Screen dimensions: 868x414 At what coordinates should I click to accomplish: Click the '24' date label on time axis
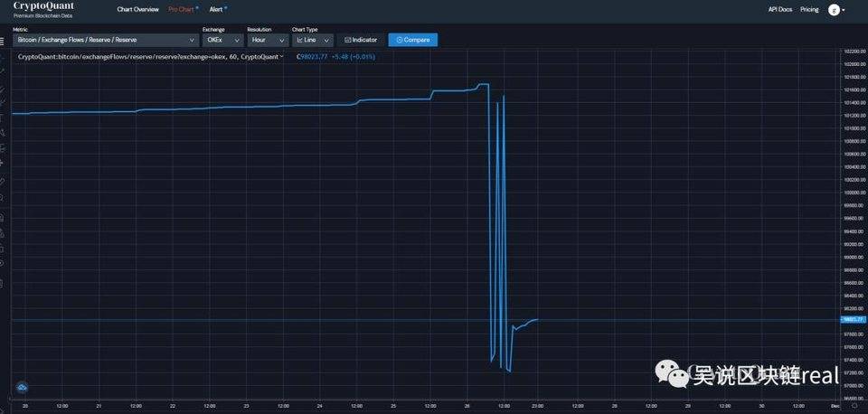(x=319, y=406)
